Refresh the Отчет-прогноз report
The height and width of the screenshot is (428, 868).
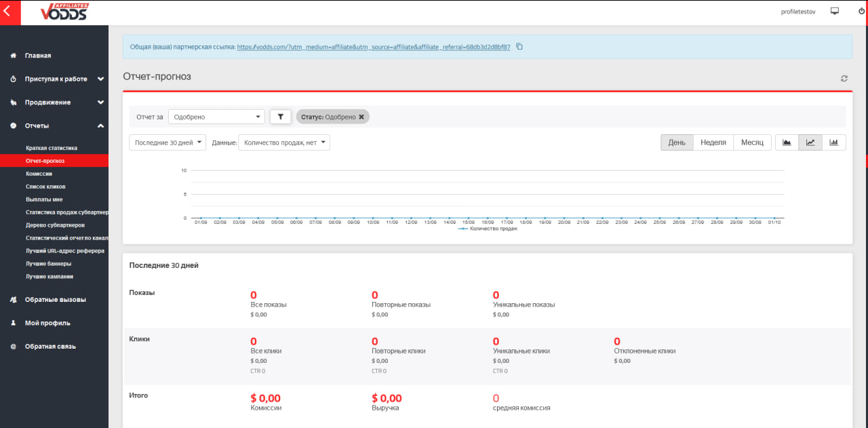(x=844, y=78)
